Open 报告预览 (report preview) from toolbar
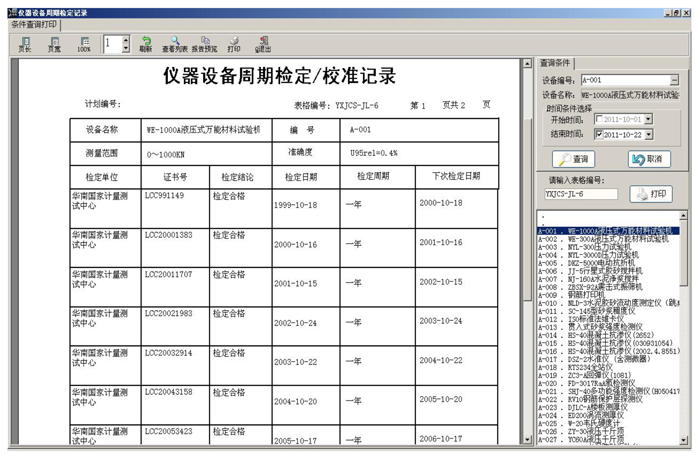Image resolution: width=700 pixels, height=460 pixels. [205, 43]
